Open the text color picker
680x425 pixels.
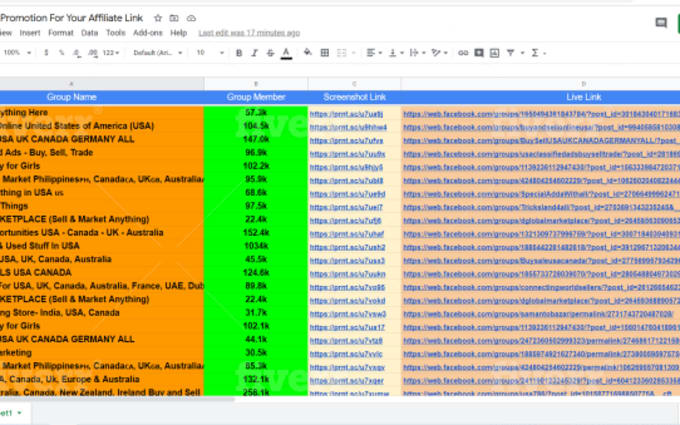(286, 53)
